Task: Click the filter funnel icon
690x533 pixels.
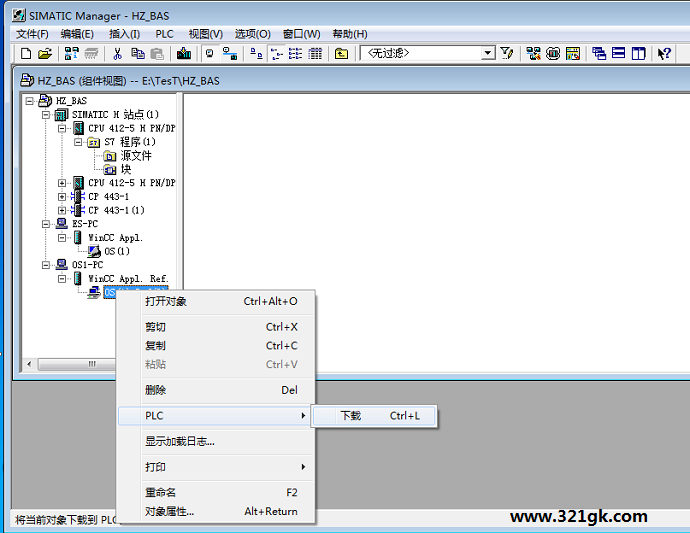Action: 507,54
